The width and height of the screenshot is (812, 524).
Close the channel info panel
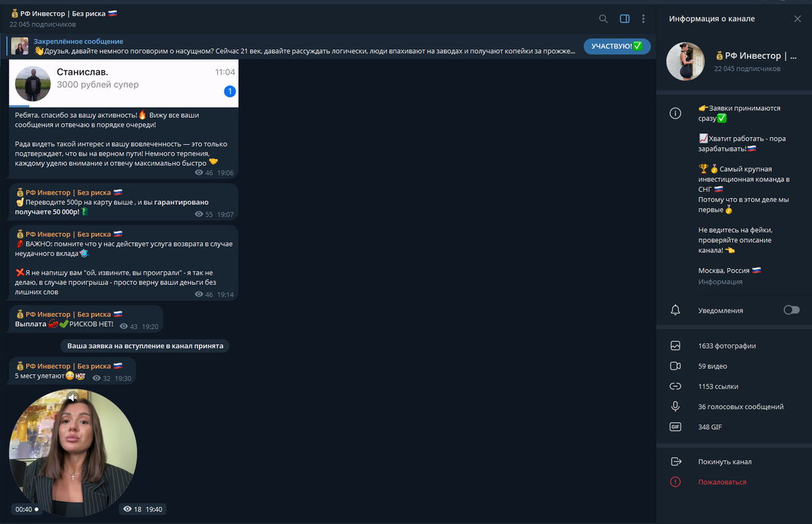pyautogui.click(x=797, y=19)
